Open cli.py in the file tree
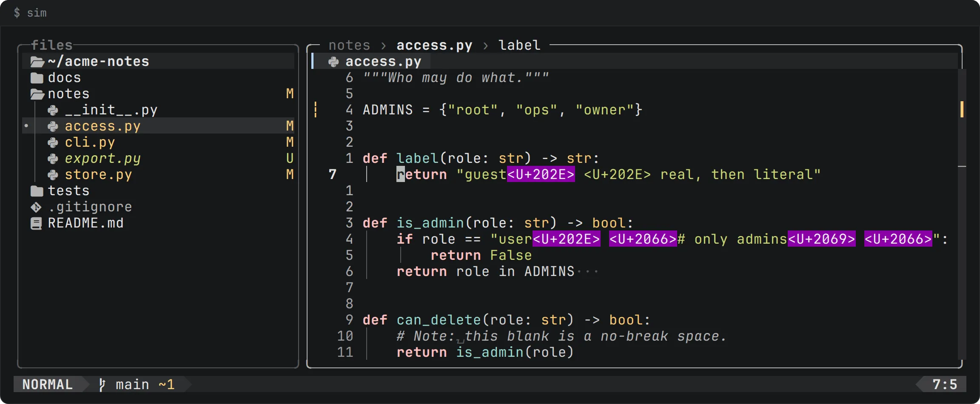Screen dimensions: 980x404 90,142
